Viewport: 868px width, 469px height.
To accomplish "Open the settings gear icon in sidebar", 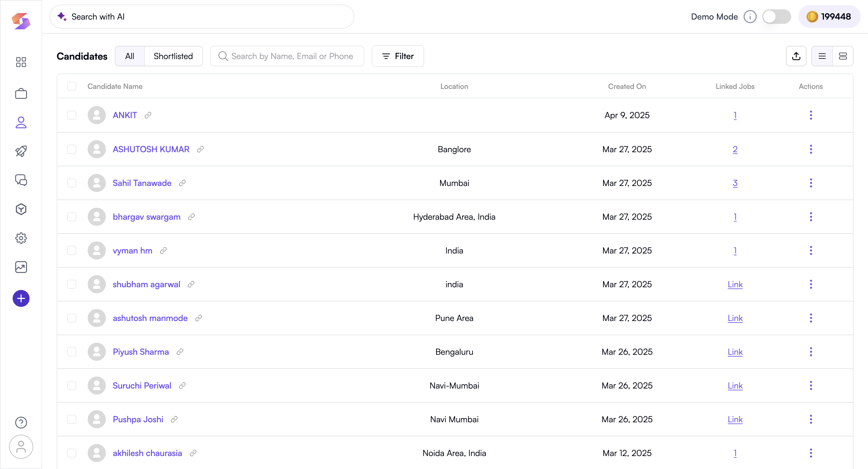I will [x=21, y=238].
